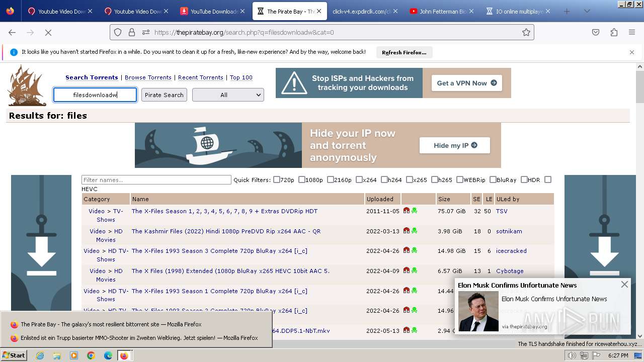Click the filesdownloadw search input field
The height and width of the screenshot is (362, 644).
(x=95, y=95)
